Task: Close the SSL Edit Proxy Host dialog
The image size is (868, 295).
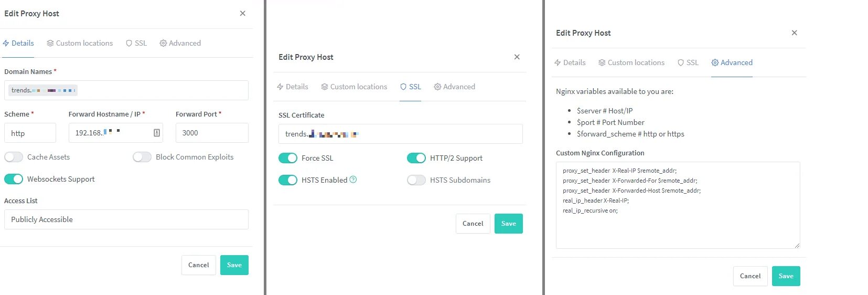Action: (517, 57)
